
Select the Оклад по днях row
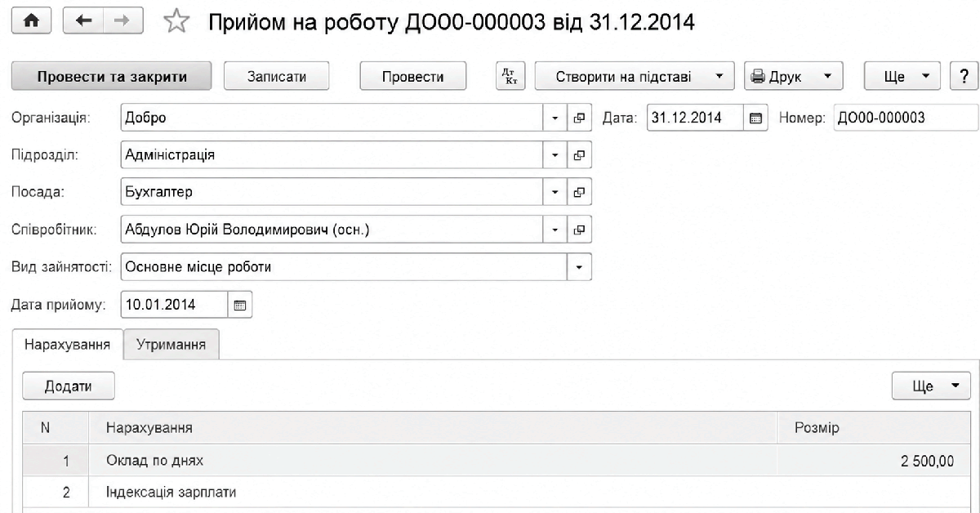498,461
